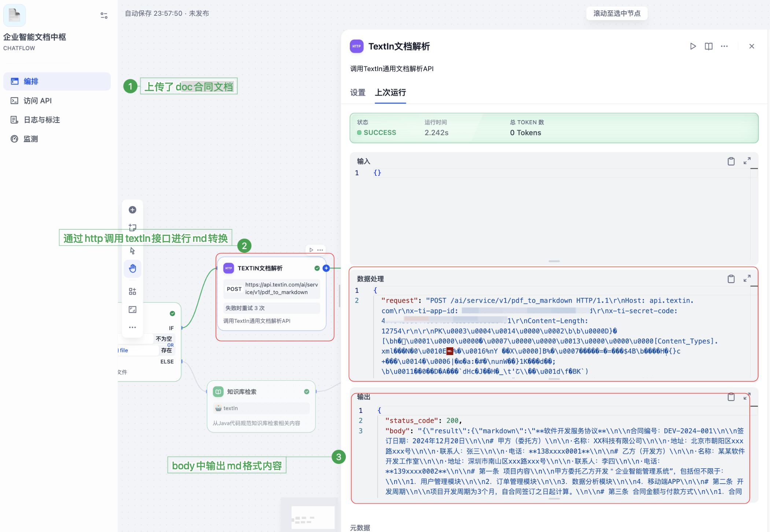770x532 pixels.
Task: Run the TextIn node with play icon
Action: 693,46
